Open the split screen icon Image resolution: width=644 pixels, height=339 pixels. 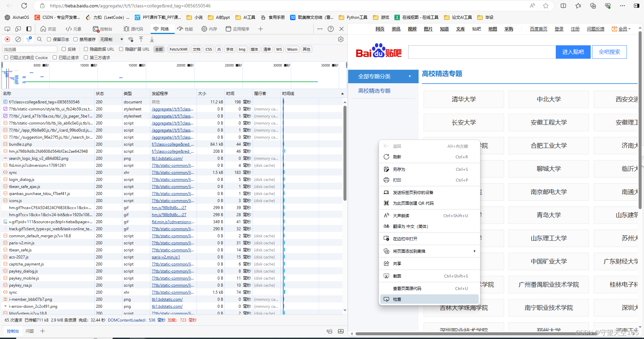click(x=563, y=6)
